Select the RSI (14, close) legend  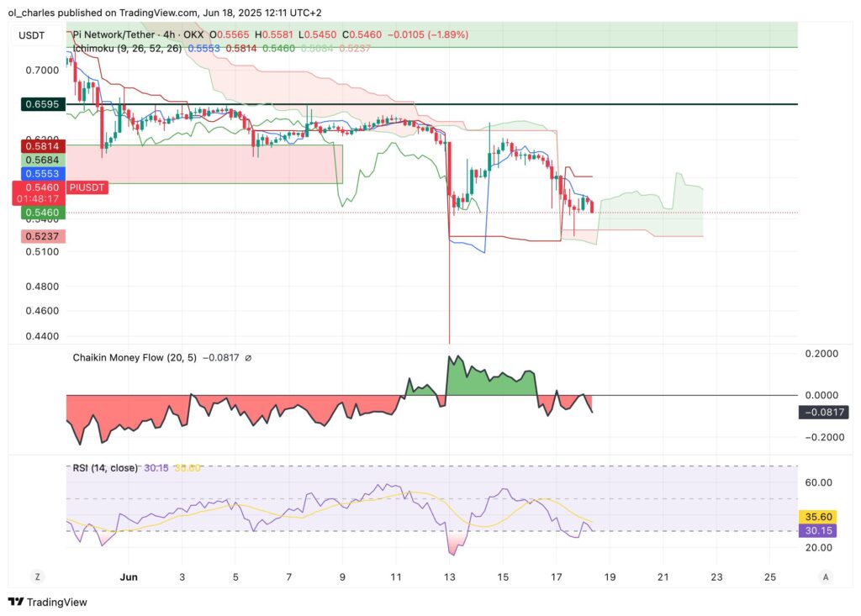coord(105,467)
